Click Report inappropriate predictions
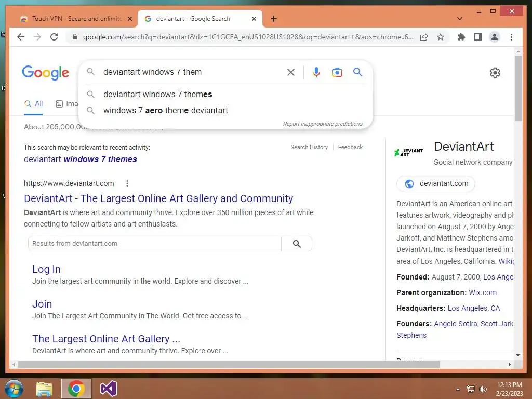Viewport: 532px width, 399px height. (x=323, y=124)
